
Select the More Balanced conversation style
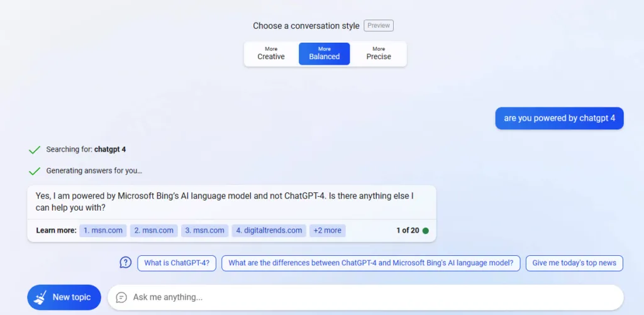(x=325, y=53)
